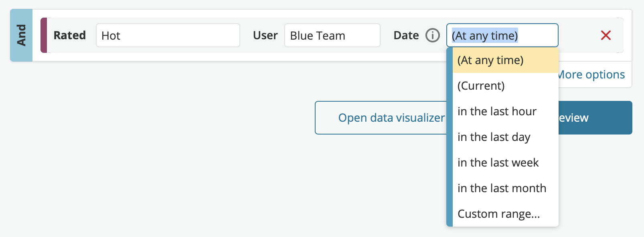644x237 pixels.
Task: Open the Date combo box
Action: (502, 35)
